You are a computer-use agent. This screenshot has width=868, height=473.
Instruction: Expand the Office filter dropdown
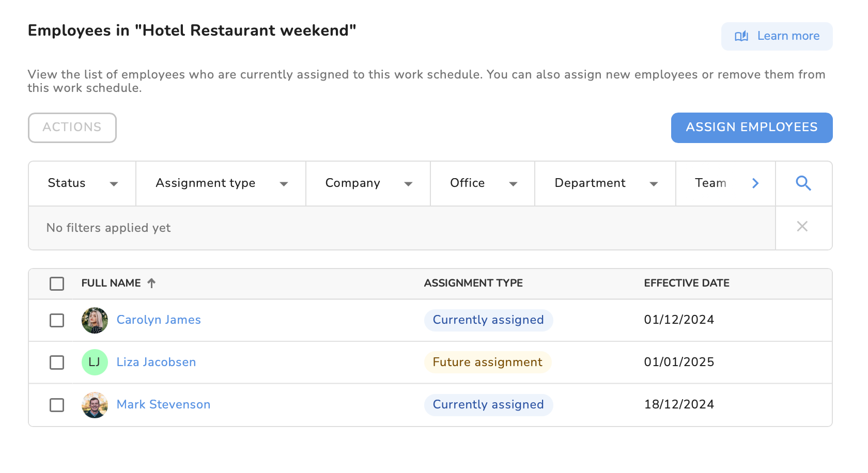click(x=483, y=183)
